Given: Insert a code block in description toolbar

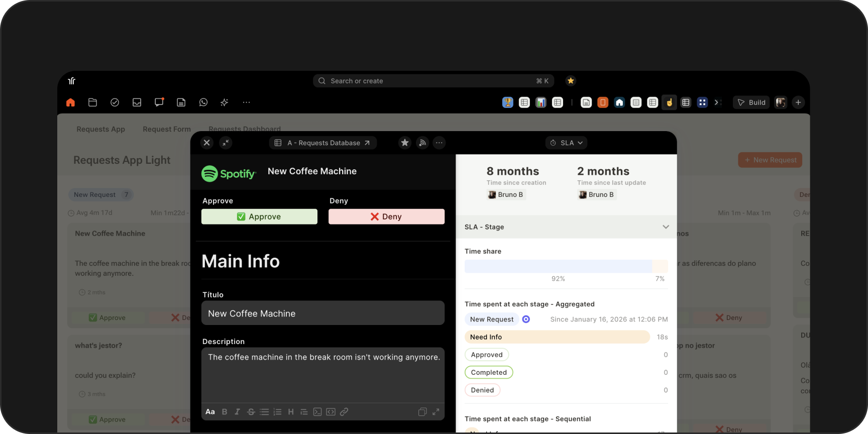Looking at the screenshot, I should (331, 412).
